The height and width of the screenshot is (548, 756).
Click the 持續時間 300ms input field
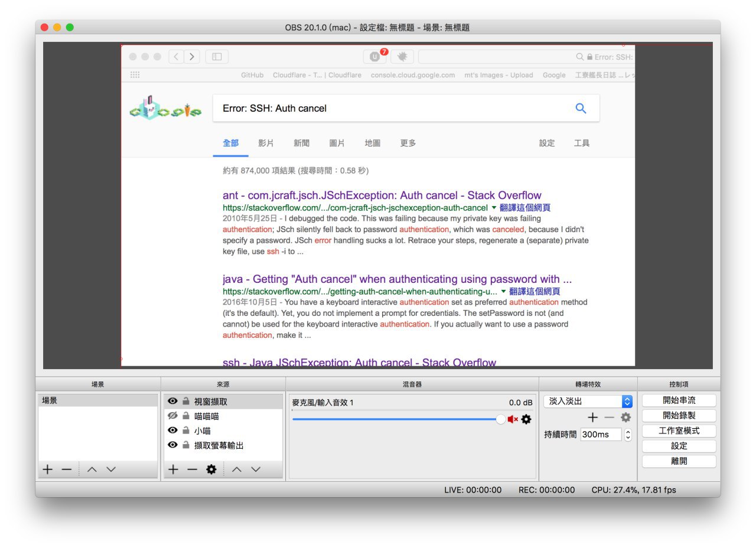600,435
